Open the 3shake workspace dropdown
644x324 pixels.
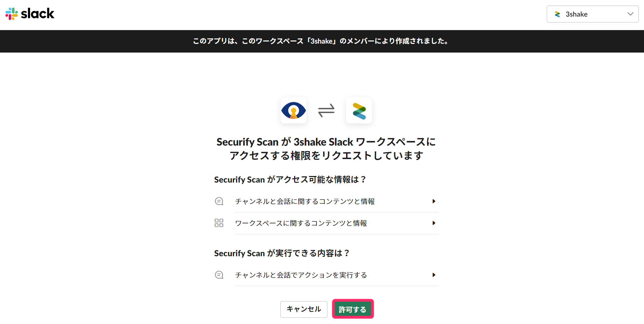[592, 14]
